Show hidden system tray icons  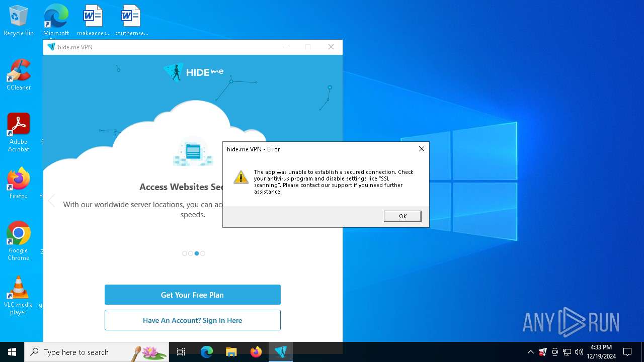[530, 352]
